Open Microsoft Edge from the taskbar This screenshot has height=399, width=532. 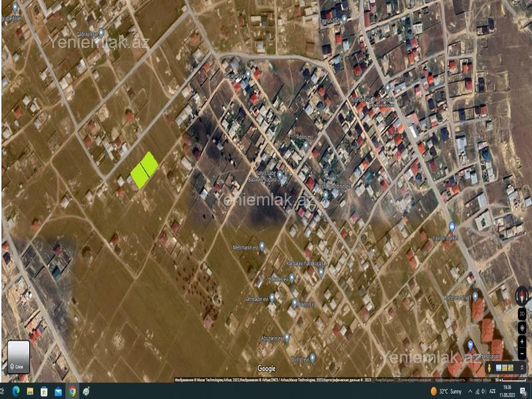(x=16, y=391)
